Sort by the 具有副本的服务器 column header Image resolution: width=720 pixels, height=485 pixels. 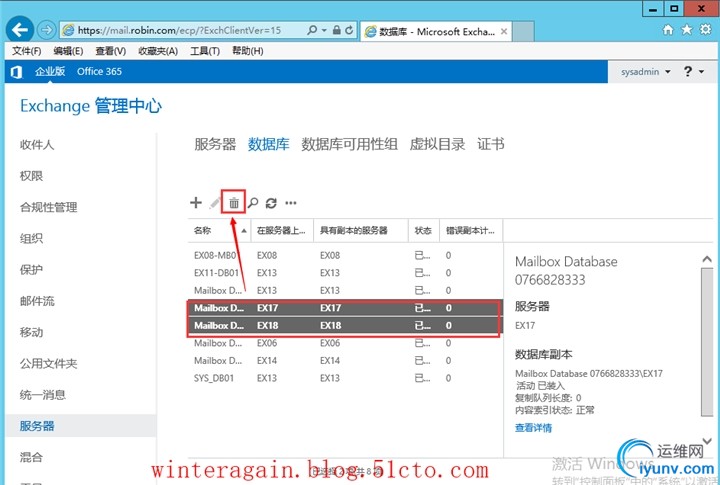pyautogui.click(x=361, y=231)
